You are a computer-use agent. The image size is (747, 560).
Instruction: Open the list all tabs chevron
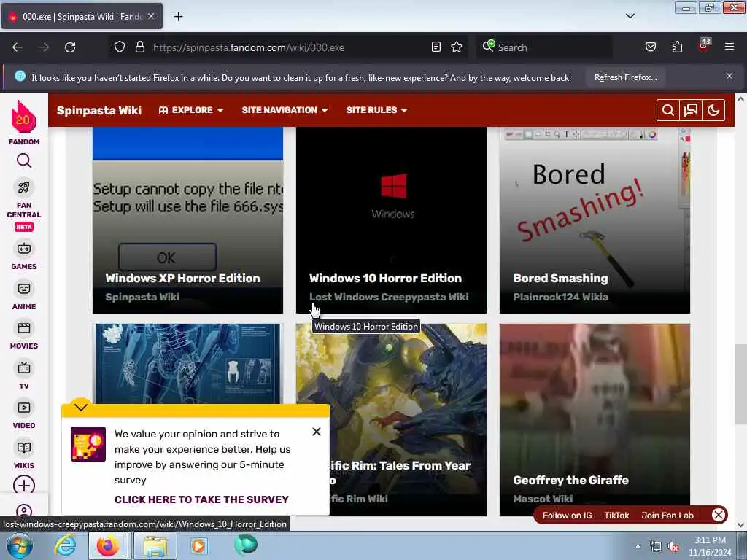click(x=630, y=16)
